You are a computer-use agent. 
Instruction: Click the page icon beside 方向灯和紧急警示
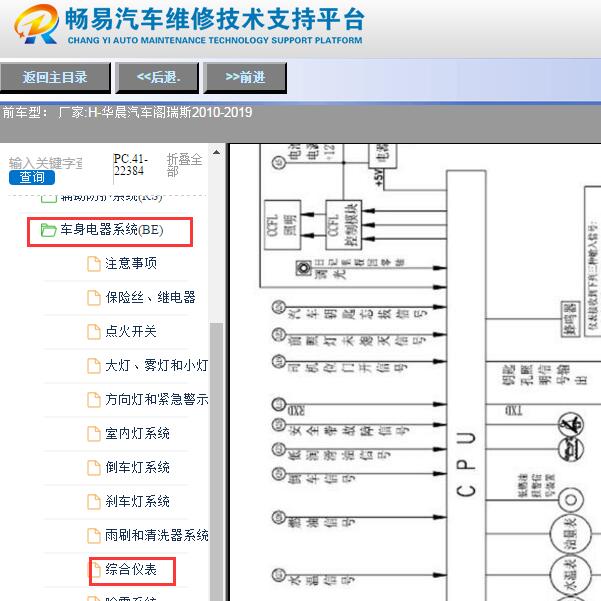pos(94,399)
